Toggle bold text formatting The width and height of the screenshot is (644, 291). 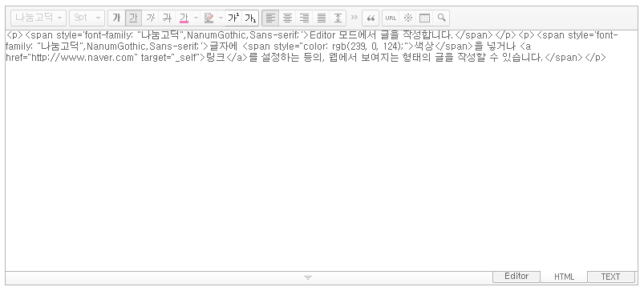tap(116, 18)
